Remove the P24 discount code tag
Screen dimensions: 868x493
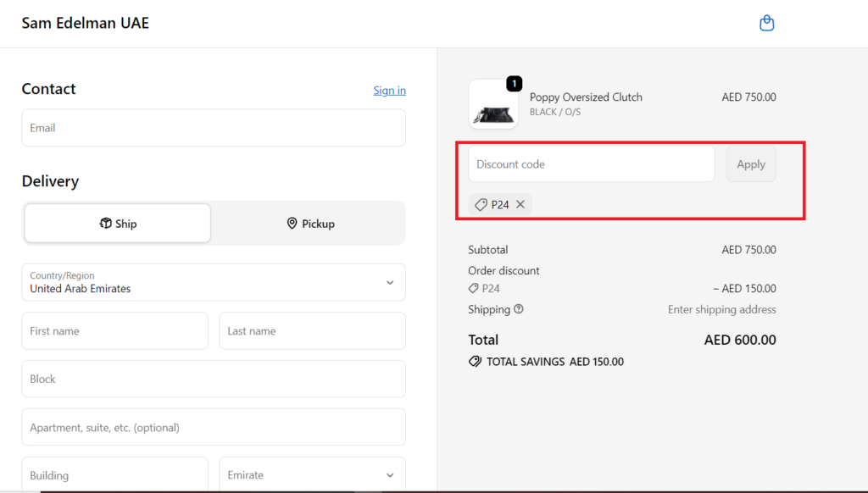point(520,204)
